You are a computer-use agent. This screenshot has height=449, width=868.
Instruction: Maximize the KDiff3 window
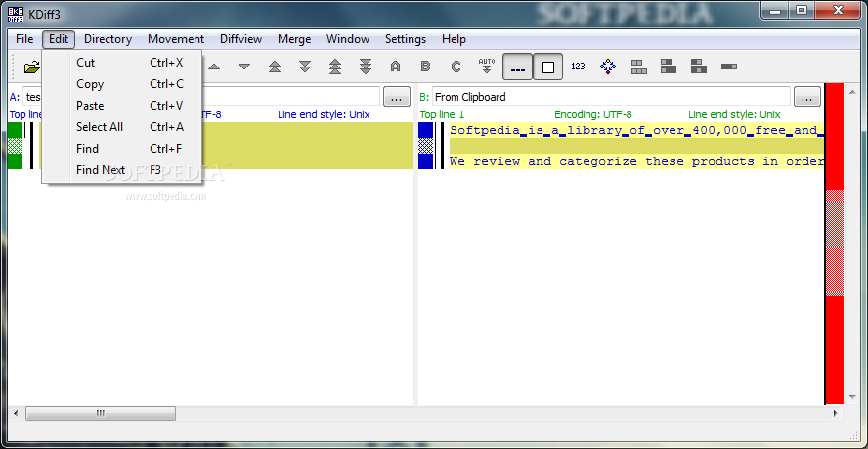pos(801,10)
